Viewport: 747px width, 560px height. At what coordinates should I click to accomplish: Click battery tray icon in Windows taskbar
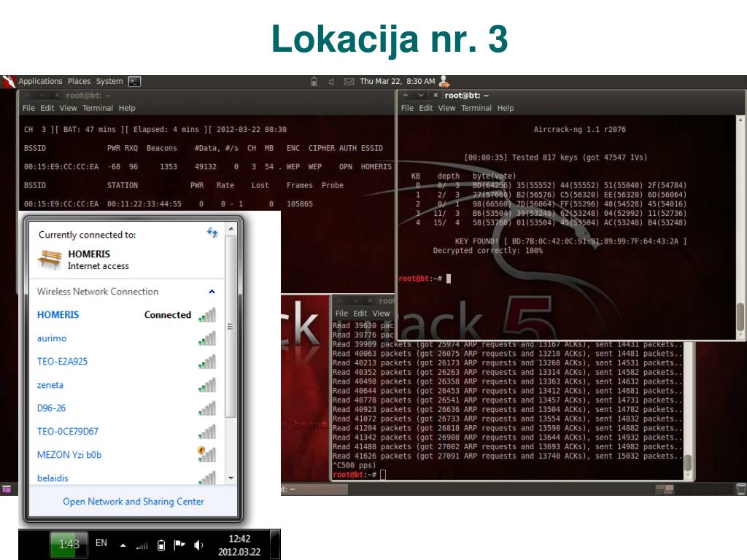point(161,545)
